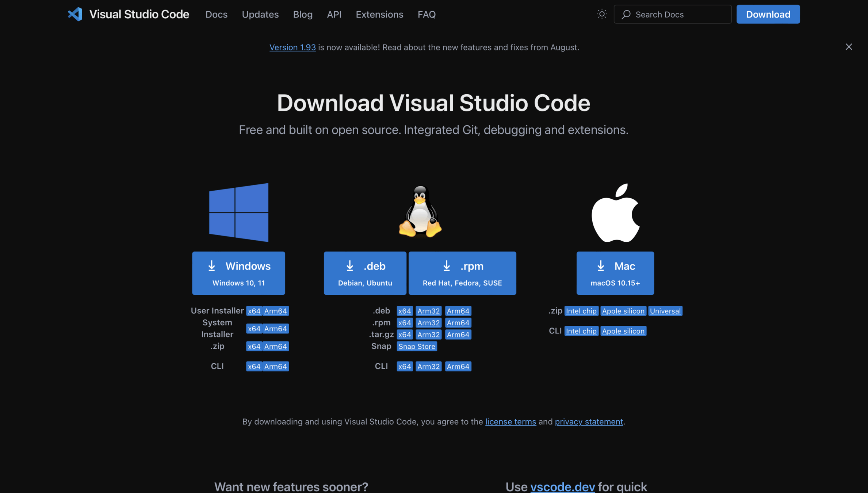Toggle the light/dark theme sun icon
Image resolution: width=868 pixels, height=493 pixels.
click(601, 14)
